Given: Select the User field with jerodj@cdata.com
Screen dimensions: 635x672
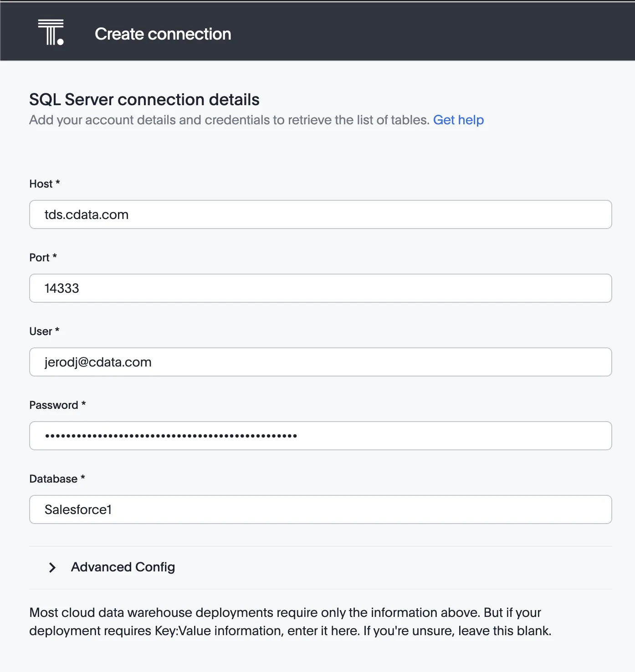Looking at the screenshot, I should [320, 362].
